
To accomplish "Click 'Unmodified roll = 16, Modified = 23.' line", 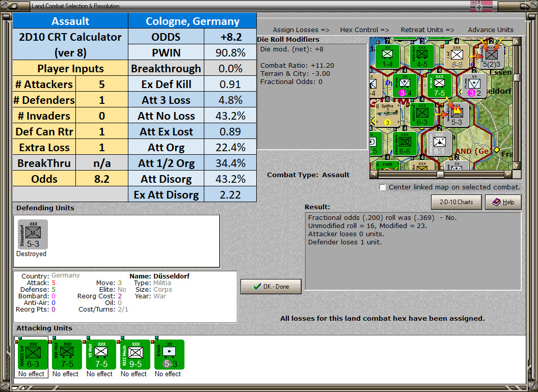I will 367,226.
